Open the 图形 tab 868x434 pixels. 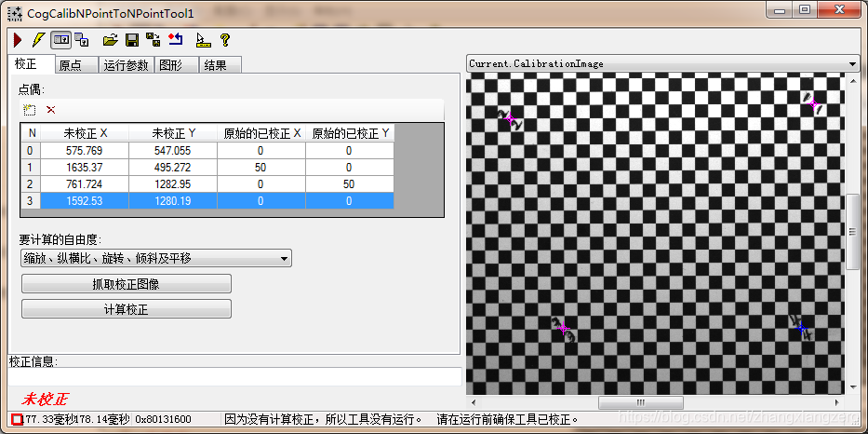[x=176, y=65]
